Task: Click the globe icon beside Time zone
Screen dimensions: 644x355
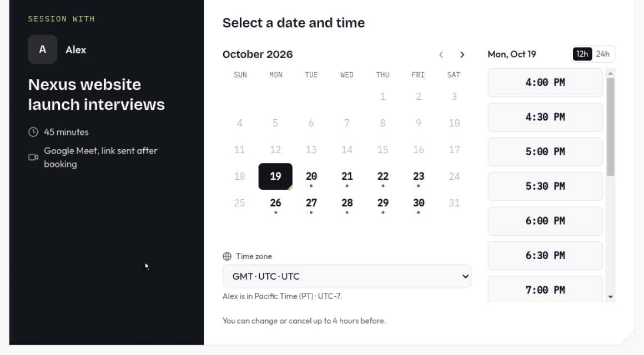Action: 227,256
